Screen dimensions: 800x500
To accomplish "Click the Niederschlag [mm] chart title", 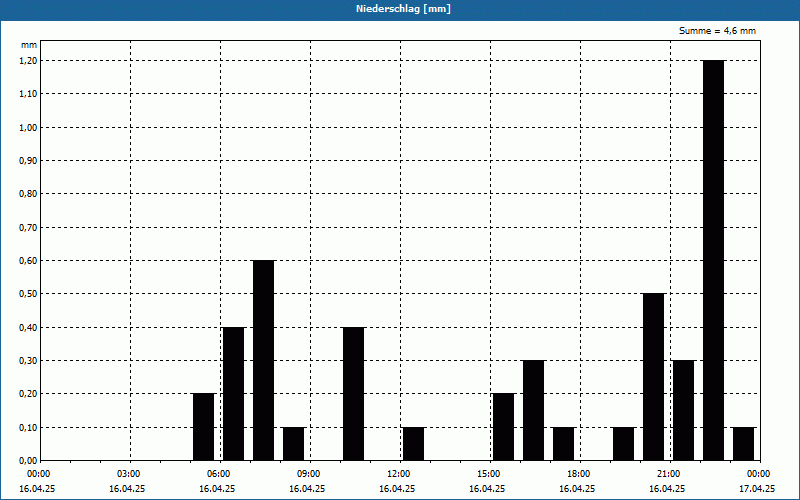I will 403,9.
